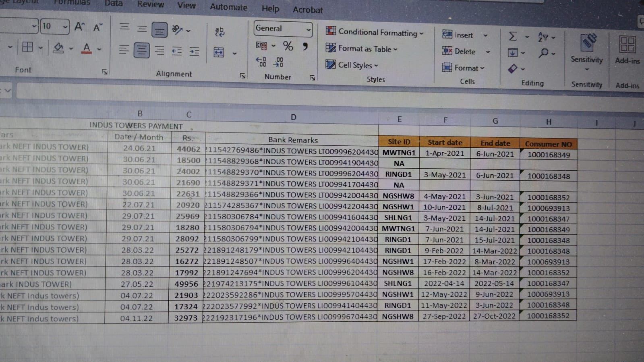
Task: Expand the fill color dropdown arrow
Action: (x=71, y=49)
